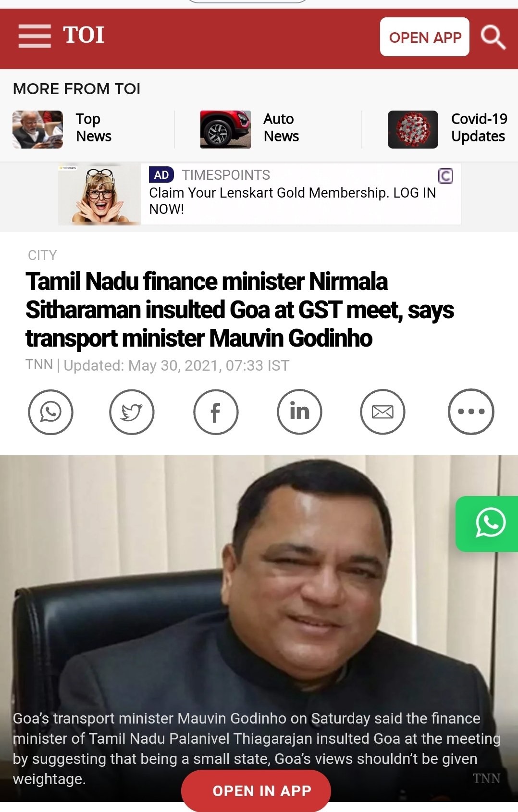Share article via WhatsApp circle icon
518x812 pixels.
50,412
